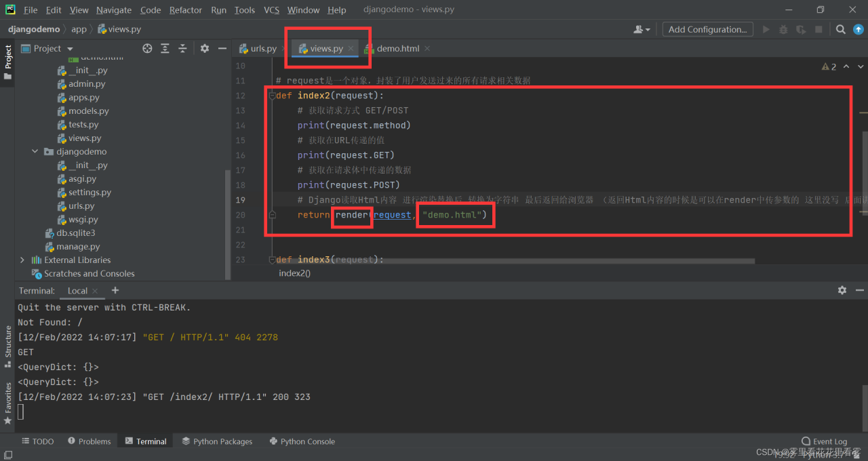
Task: Hide the Terminal panel with minus icon
Action: pyautogui.click(x=859, y=290)
